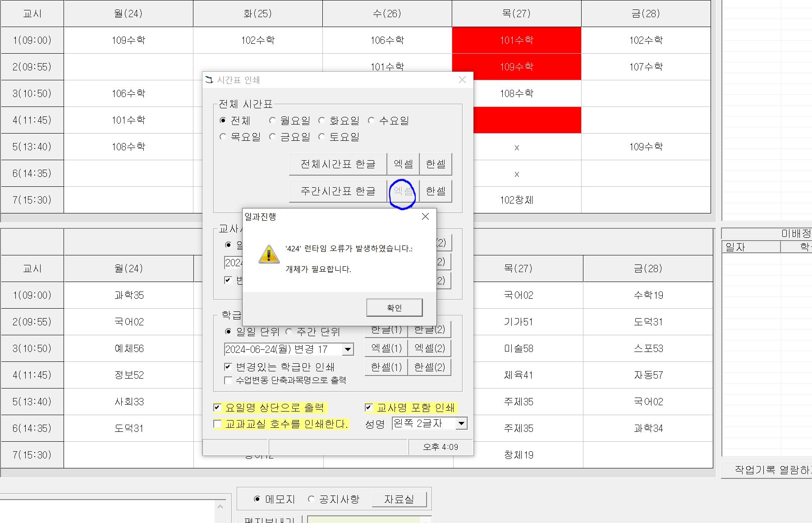This screenshot has width=812, height=523.
Task: Click 엑셀 button beside 전체시간표 한글
Action: coord(404,164)
